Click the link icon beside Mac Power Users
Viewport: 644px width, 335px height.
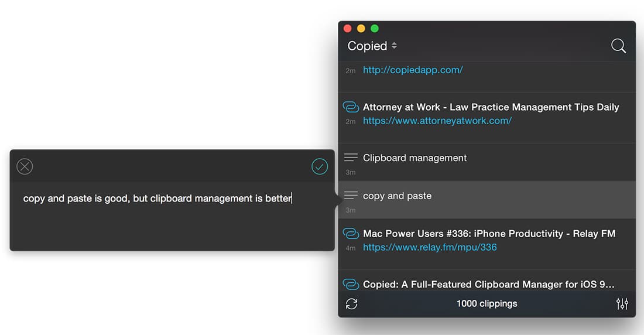pos(351,234)
